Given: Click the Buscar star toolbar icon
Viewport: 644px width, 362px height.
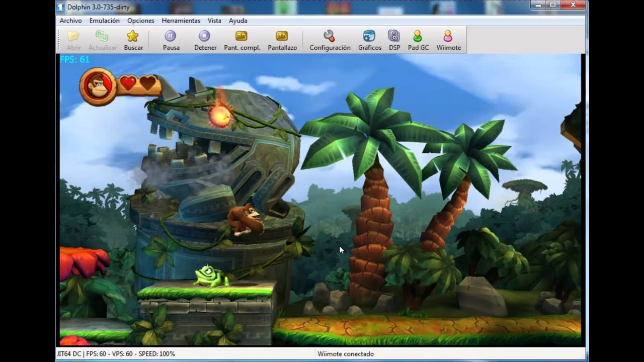Looking at the screenshot, I should (x=133, y=36).
